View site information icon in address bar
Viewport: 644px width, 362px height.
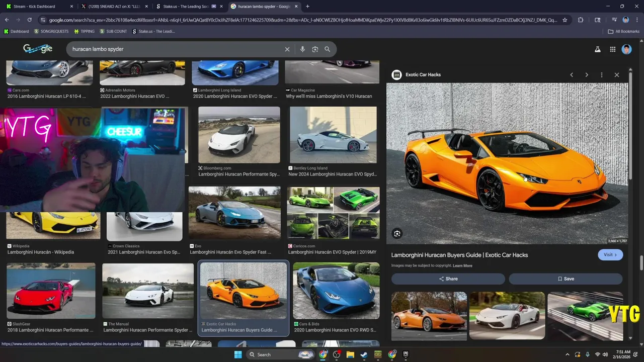click(x=43, y=20)
